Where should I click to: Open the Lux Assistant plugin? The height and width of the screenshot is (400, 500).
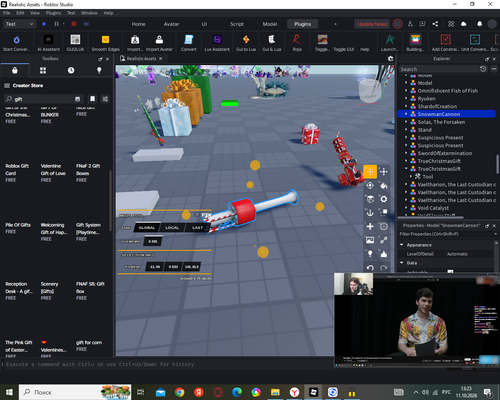click(x=217, y=43)
